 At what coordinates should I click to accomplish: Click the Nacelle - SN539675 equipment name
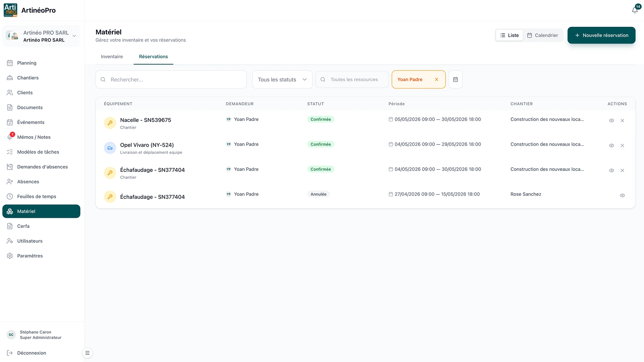[146, 120]
